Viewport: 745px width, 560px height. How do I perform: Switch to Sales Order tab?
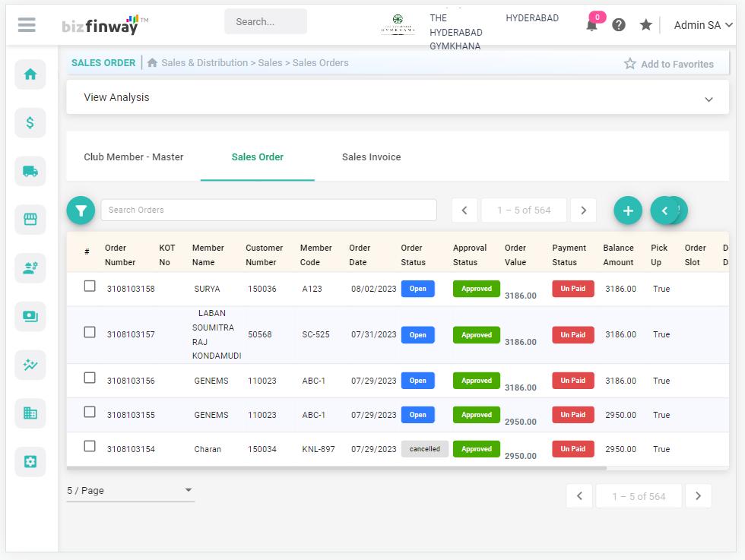coord(258,157)
